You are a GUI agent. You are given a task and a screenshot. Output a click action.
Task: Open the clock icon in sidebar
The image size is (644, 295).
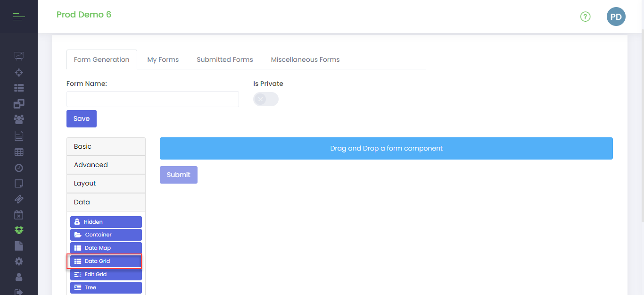pos(19,168)
